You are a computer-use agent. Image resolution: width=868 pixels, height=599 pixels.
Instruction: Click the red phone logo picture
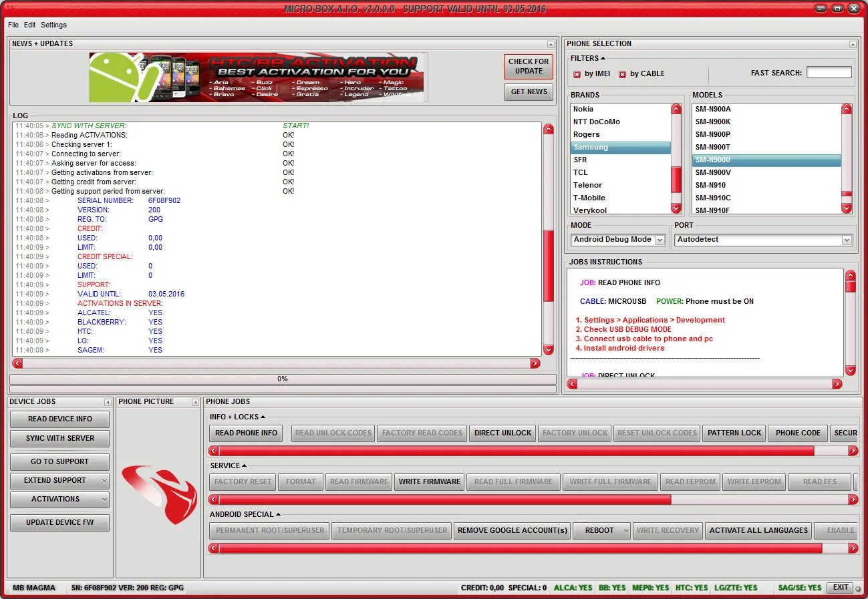[x=160, y=493]
